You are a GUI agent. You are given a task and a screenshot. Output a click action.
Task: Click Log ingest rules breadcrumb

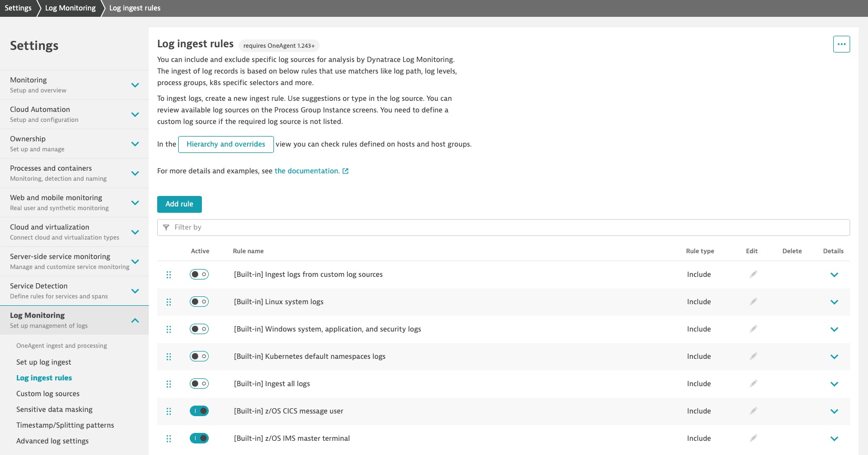tap(135, 8)
